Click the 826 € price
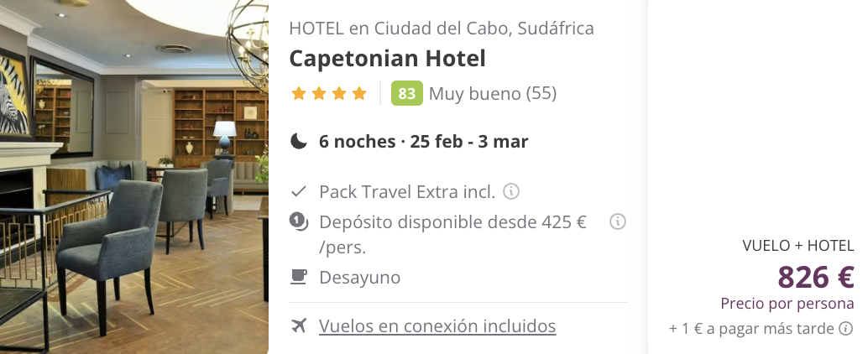Image resolution: width=868 pixels, height=354 pixels. [x=816, y=277]
